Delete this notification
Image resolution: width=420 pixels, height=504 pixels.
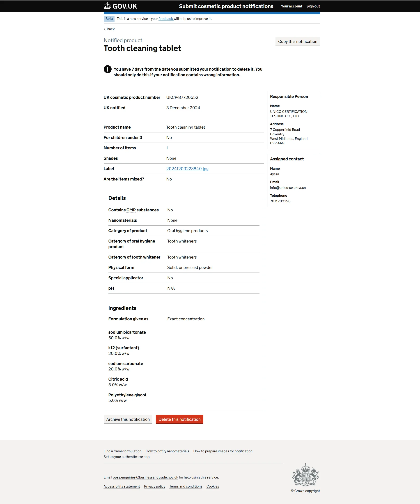pyautogui.click(x=179, y=419)
